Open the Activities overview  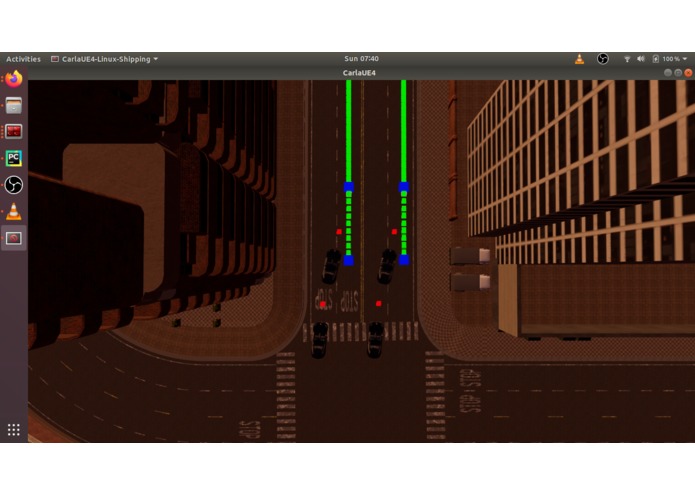tap(23, 59)
